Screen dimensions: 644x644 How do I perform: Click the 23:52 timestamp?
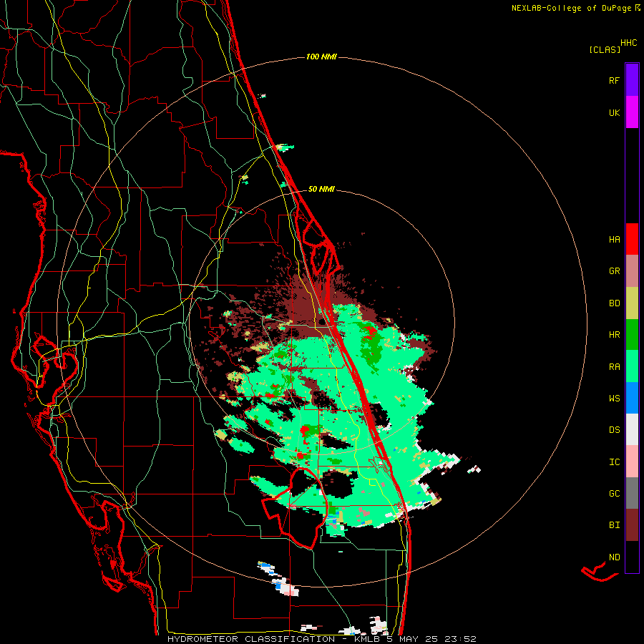point(459,639)
